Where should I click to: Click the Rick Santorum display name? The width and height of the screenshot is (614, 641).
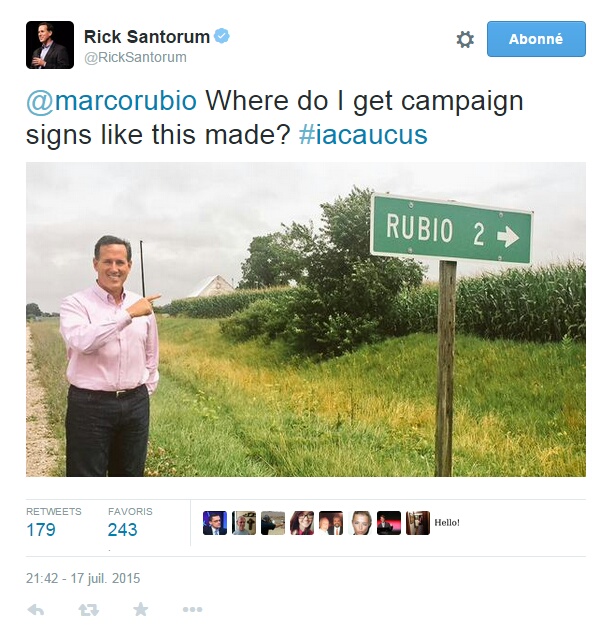tap(147, 37)
